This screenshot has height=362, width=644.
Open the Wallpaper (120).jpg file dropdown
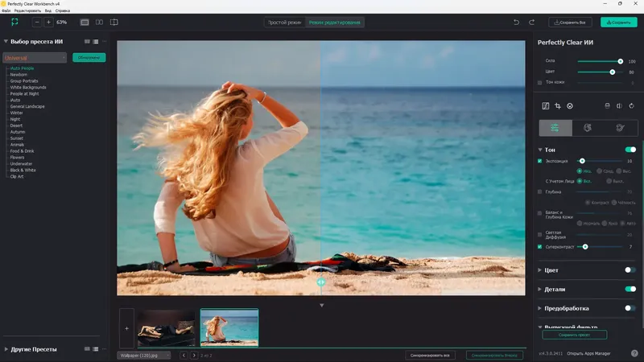coord(144,356)
